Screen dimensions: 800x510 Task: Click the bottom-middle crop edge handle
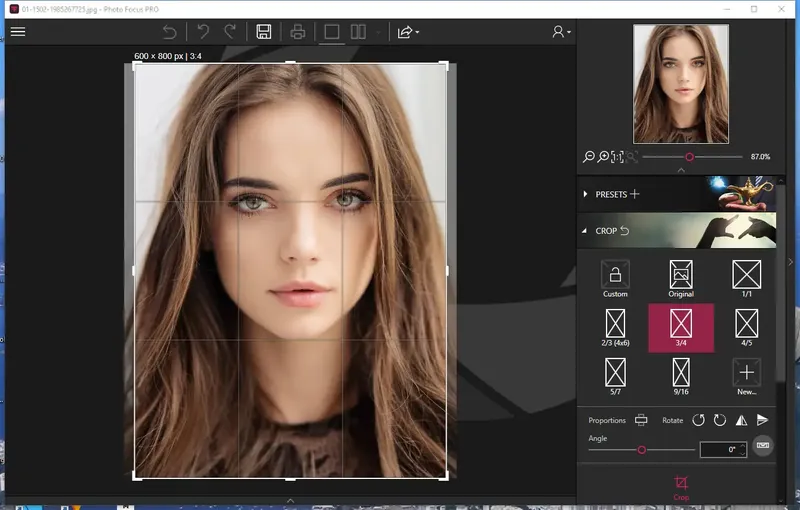click(x=290, y=479)
